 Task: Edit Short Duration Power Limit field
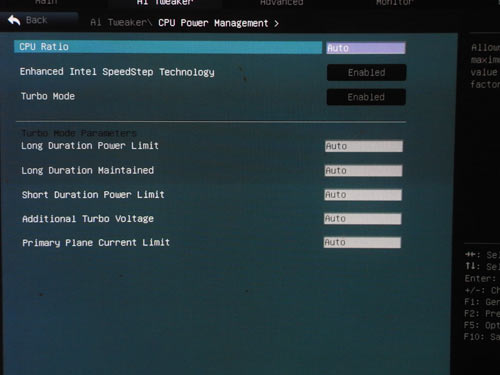click(363, 195)
